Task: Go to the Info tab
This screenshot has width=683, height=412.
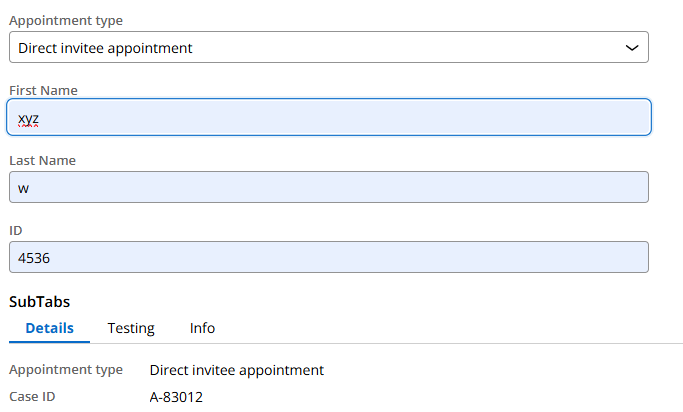Action: click(x=202, y=328)
